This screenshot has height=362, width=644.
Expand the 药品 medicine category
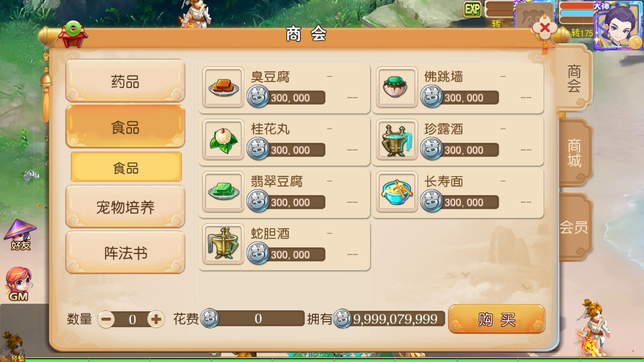tap(125, 81)
